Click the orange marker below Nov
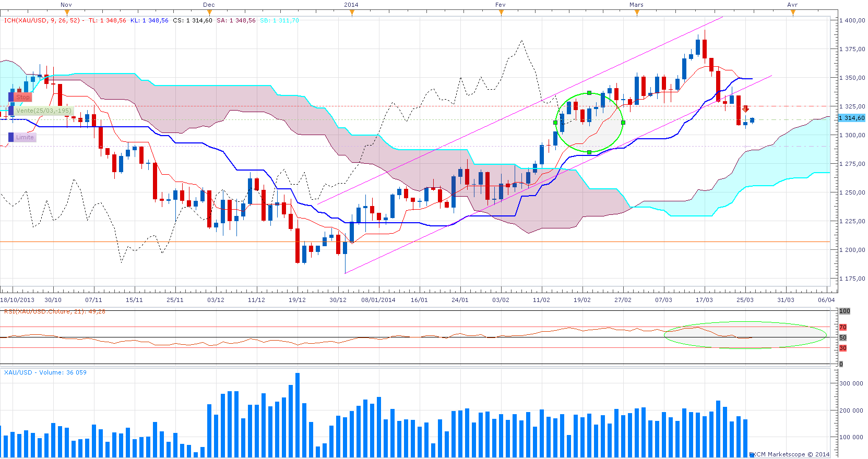 [x=67, y=13]
